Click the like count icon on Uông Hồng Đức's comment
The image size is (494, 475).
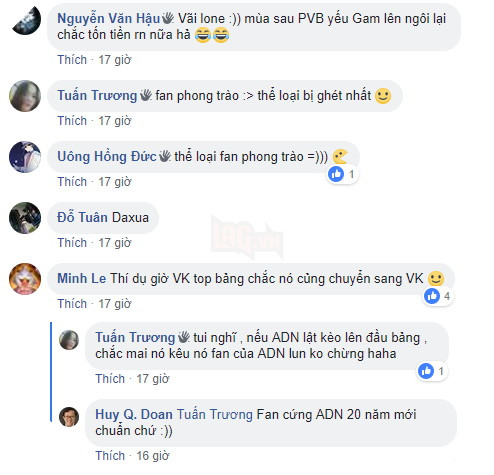point(336,174)
